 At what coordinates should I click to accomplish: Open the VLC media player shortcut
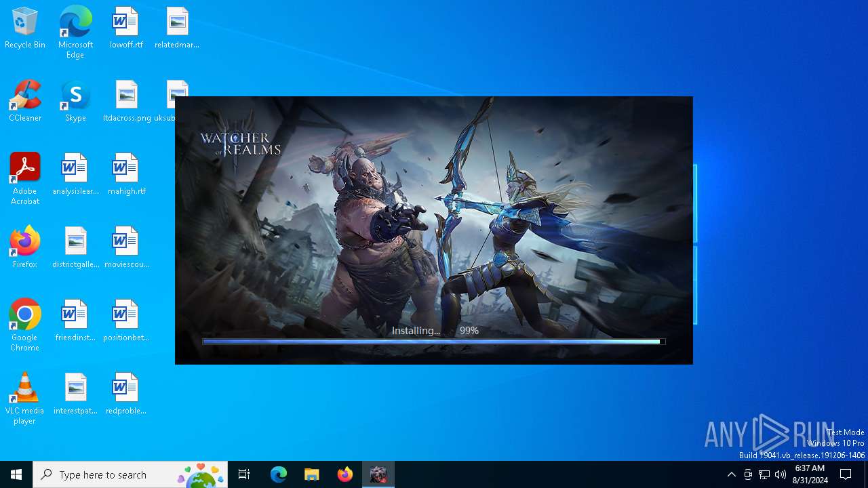click(25, 399)
